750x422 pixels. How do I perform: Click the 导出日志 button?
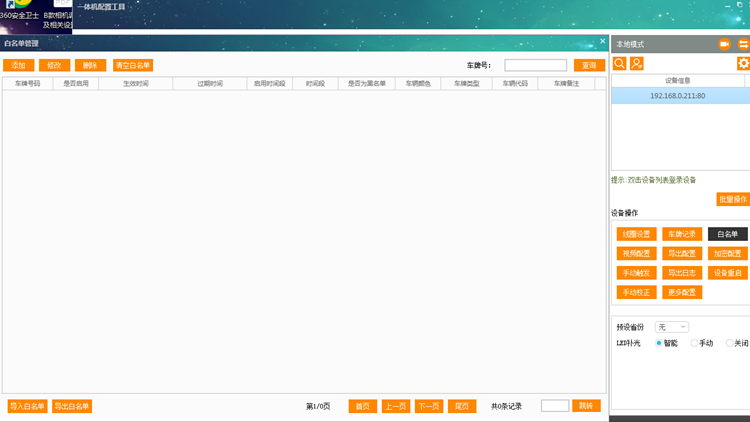coord(682,273)
